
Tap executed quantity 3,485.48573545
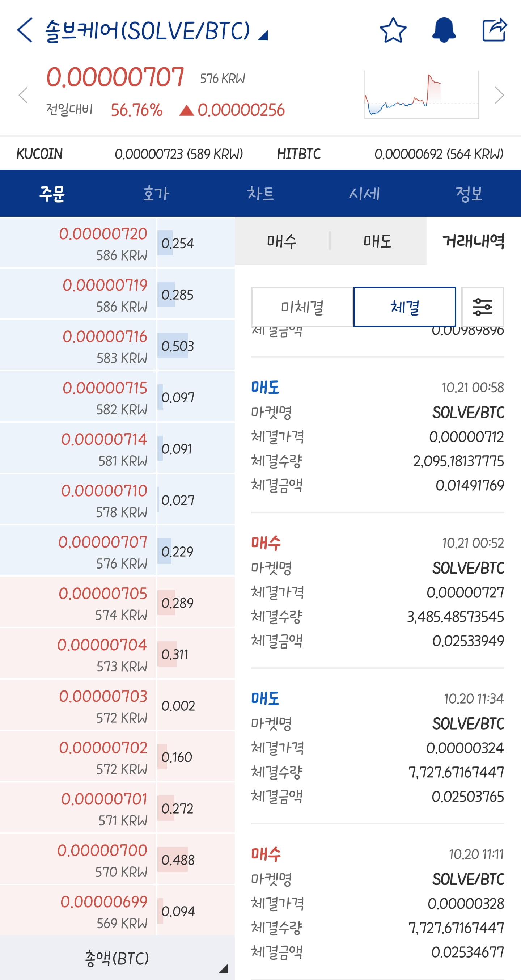pos(456,617)
